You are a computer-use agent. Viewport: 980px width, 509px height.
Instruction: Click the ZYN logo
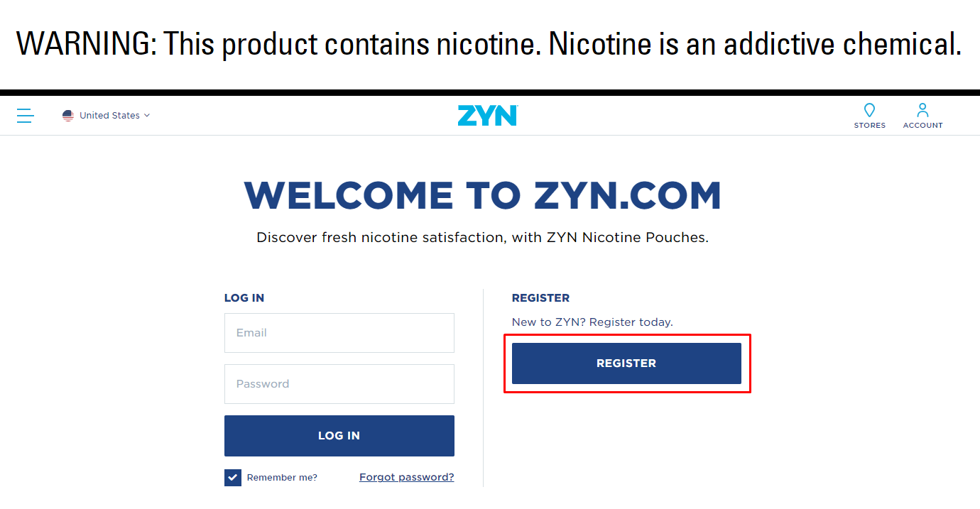tap(488, 116)
